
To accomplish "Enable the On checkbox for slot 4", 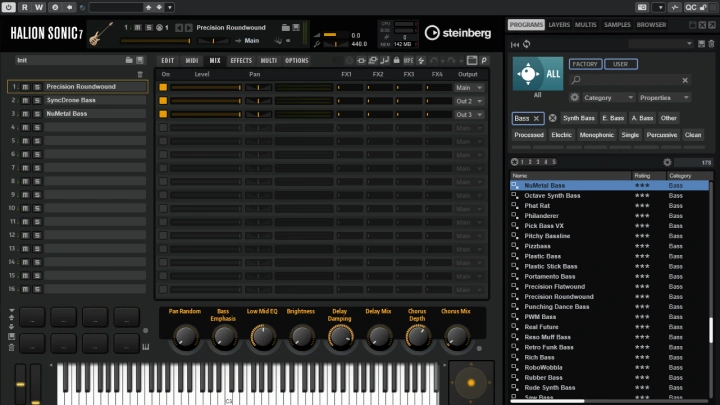I will pos(163,128).
